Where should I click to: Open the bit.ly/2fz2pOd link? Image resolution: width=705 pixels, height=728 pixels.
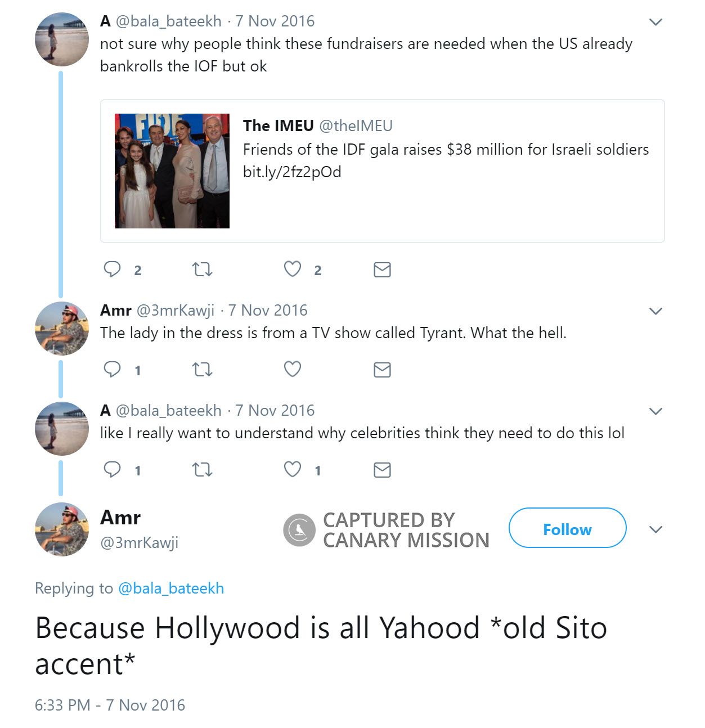pos(292,172)
